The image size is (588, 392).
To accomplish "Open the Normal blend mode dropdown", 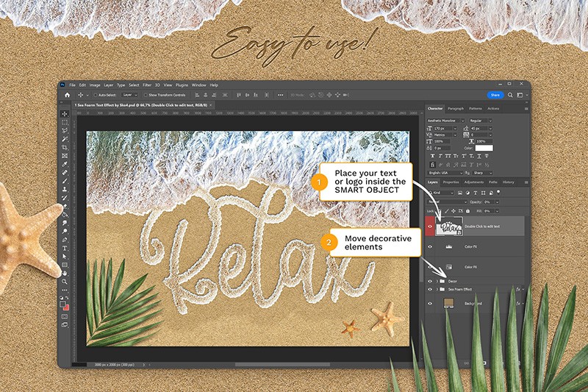I will tap(447, 202).
